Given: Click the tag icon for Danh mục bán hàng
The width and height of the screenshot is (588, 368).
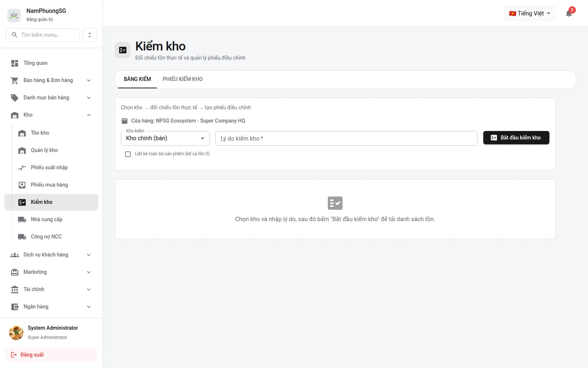Looking at the screenshot, I should click(x=15, y=98).
